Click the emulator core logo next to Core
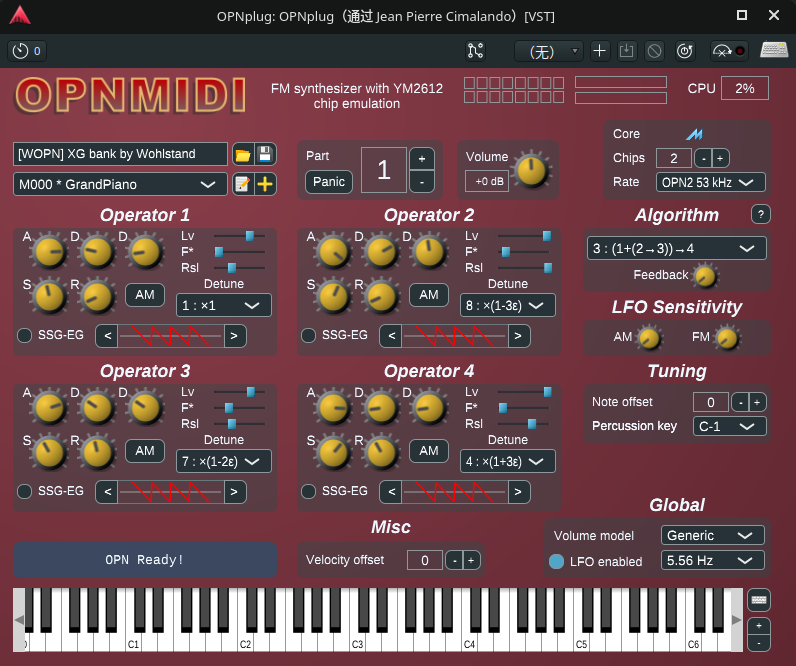796x666 pixels. [694, 134]
